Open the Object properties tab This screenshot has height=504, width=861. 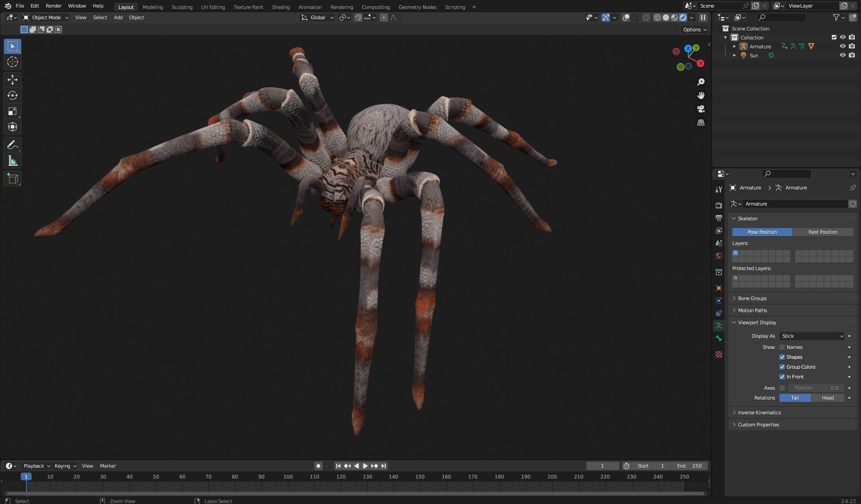719,288
